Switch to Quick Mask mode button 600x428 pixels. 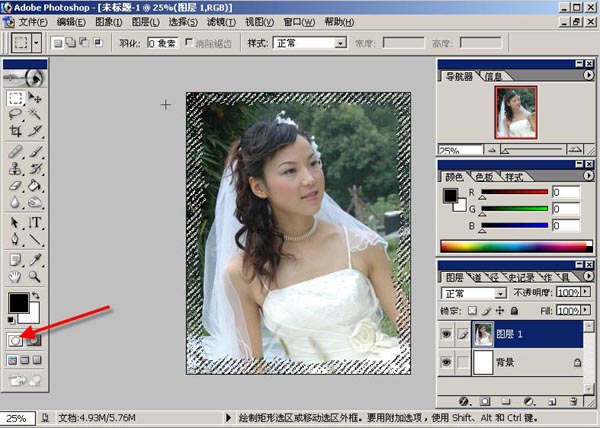pos(34,340)
